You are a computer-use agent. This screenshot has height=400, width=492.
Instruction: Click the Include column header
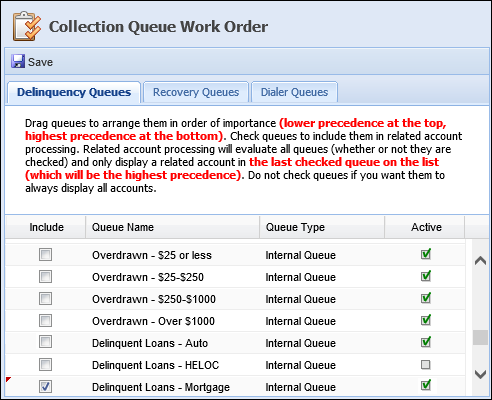click(x=46, y=227)
